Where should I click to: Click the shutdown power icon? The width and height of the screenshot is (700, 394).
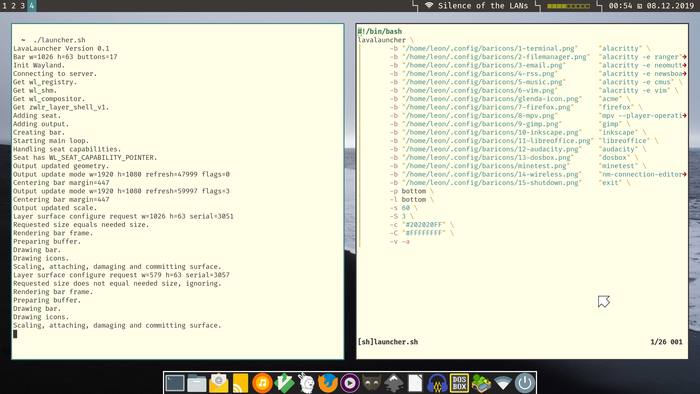(x=525, y=383)
